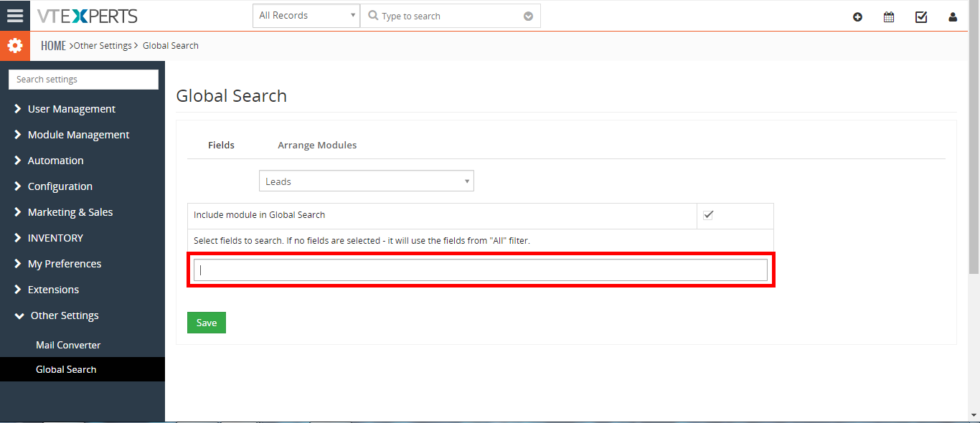Click the green Save button

pyautogui.click(x=207, y=323)
